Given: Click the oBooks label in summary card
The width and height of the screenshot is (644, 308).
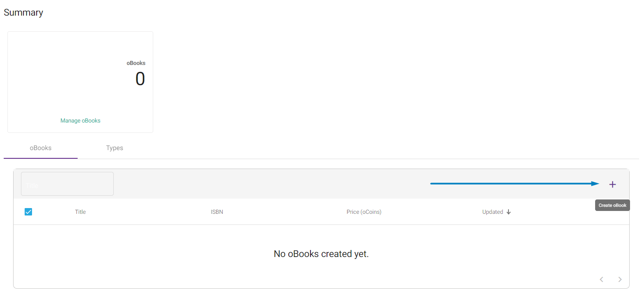Looking at the screenshot, I should [x=136, y=63].
